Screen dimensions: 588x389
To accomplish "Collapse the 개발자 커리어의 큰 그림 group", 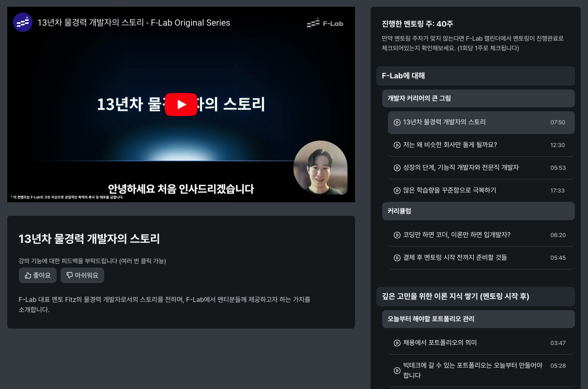I will point(478,98).
